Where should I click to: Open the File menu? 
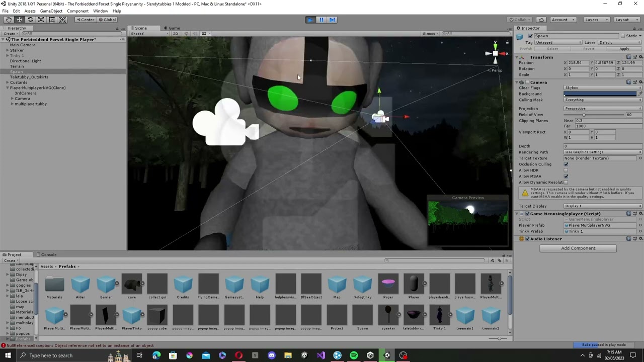click(x=5, y=11)
